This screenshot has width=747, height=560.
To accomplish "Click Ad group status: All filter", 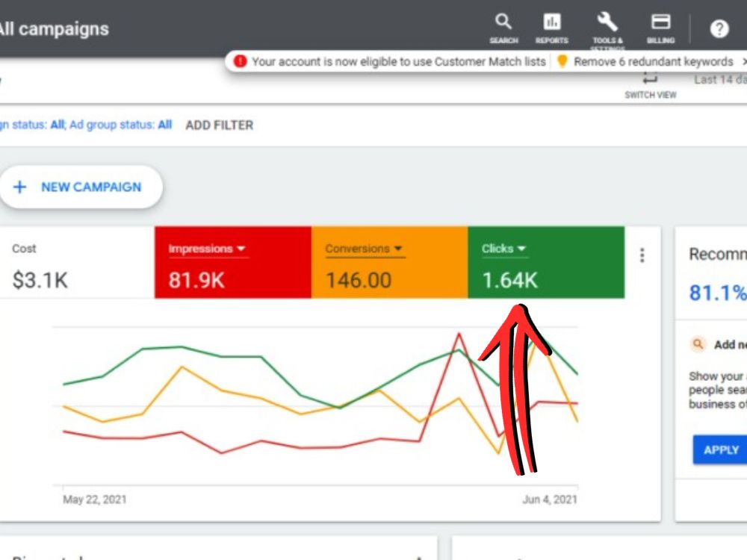I will [x=120, y=125].
